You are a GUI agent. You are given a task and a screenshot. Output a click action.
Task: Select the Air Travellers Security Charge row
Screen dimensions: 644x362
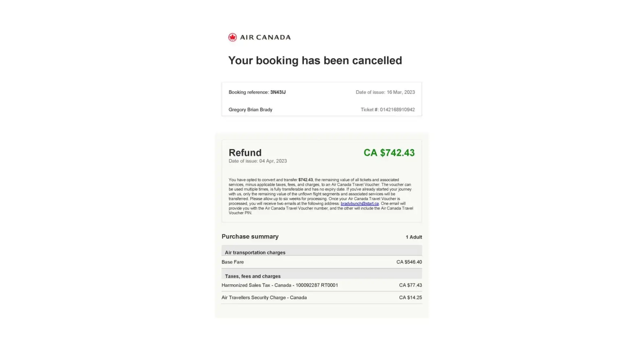coord(264,298)
